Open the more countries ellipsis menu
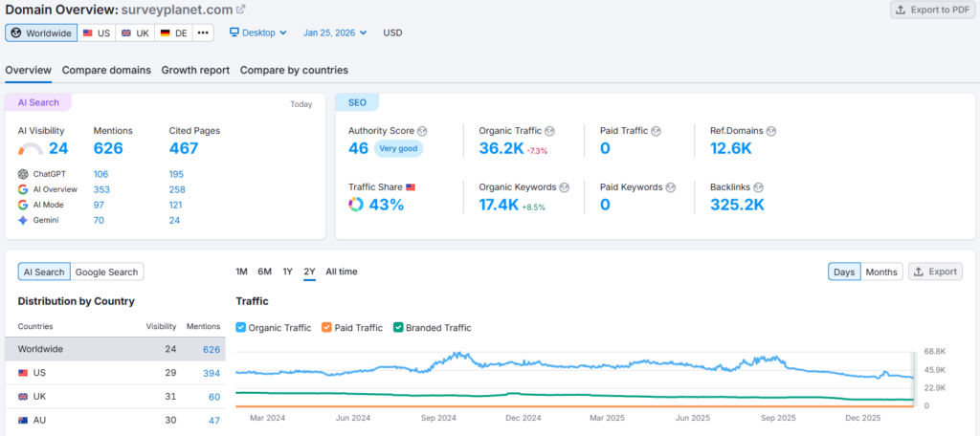The height and width of the screenshot is (436, 980). click(x=203, y=33)
